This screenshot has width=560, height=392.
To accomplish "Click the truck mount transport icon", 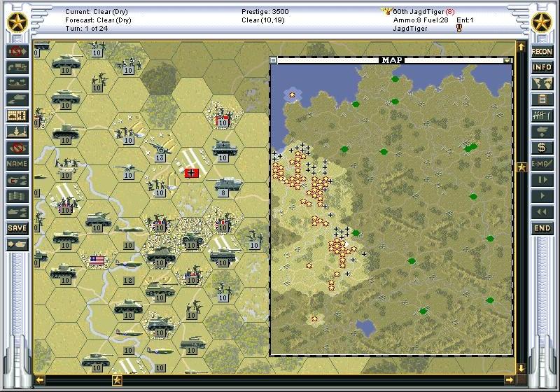I will (17, 67).
